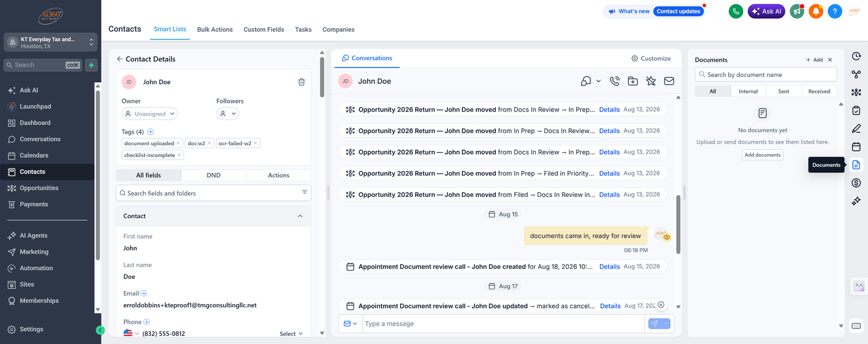This screenshot has height=344, width=868.
Task: Click the Type a message input
Action: 503,324
